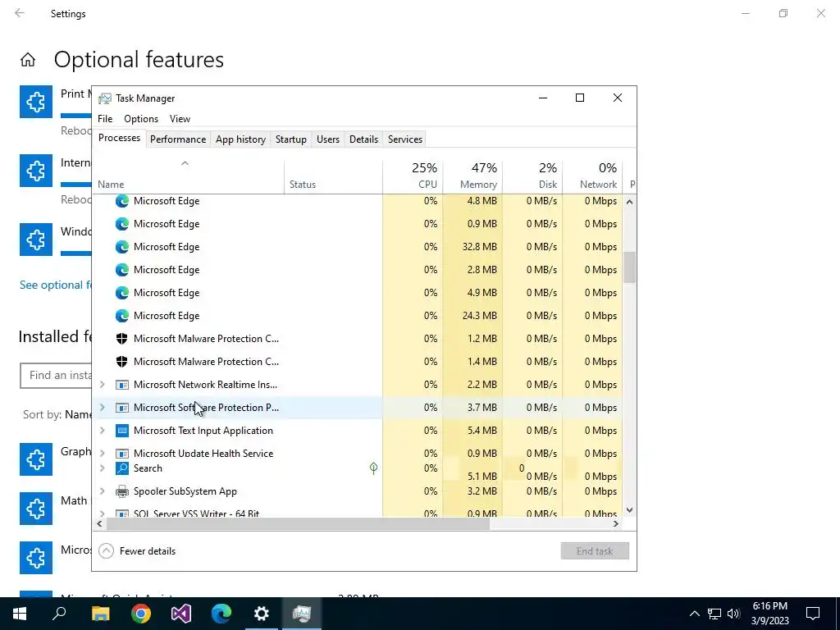Switch to the Details tab
This screenshot has height=630, width=840.
(x=363, y=139)
